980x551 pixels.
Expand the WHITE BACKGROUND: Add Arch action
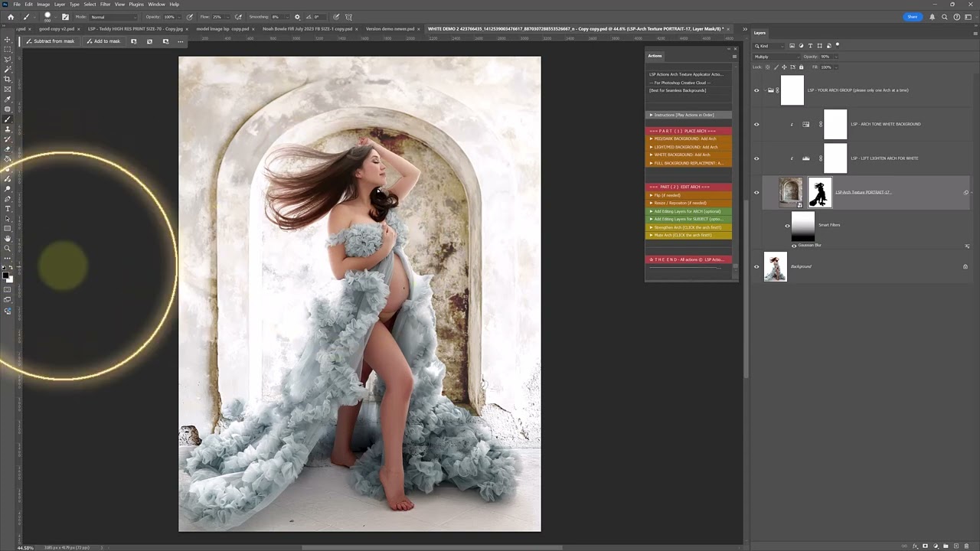(651, 155)
